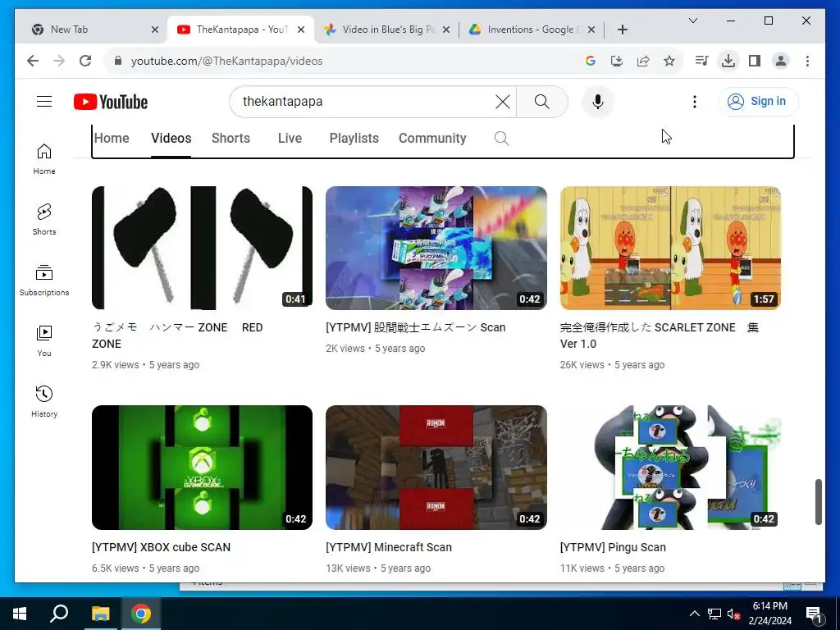Switch to Video in Blue's Big tab
Viewport: 840px width, 630px height.
(389, 30)
